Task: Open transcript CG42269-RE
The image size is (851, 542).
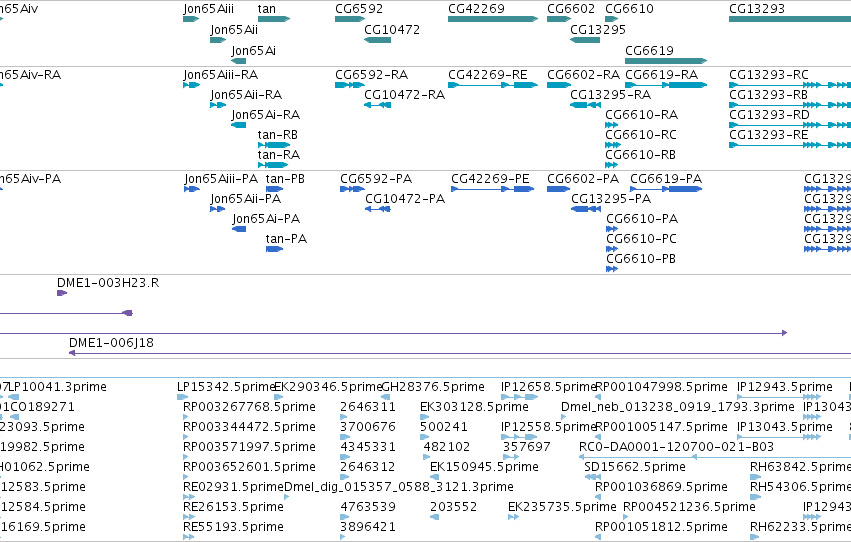Action: [487, 74]
